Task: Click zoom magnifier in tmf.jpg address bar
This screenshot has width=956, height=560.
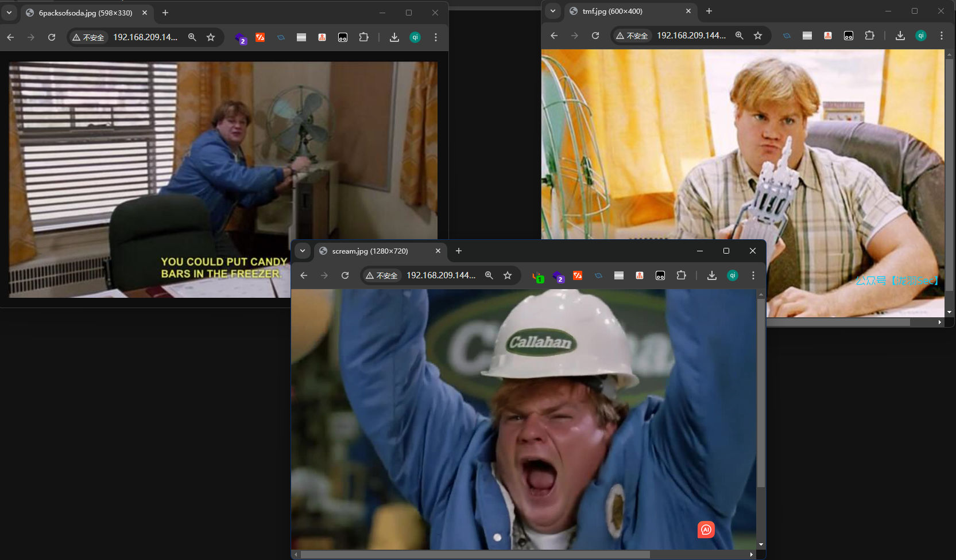Action: [739, 36]
